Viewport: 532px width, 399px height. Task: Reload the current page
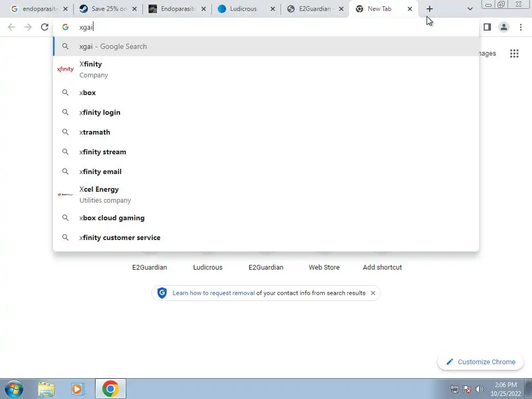tap(45, 27)
